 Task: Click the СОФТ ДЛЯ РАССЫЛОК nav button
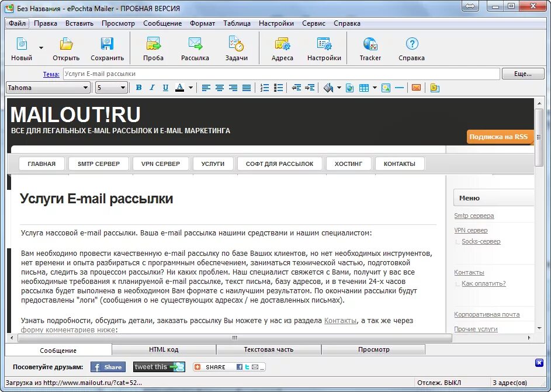coord(279,164)
